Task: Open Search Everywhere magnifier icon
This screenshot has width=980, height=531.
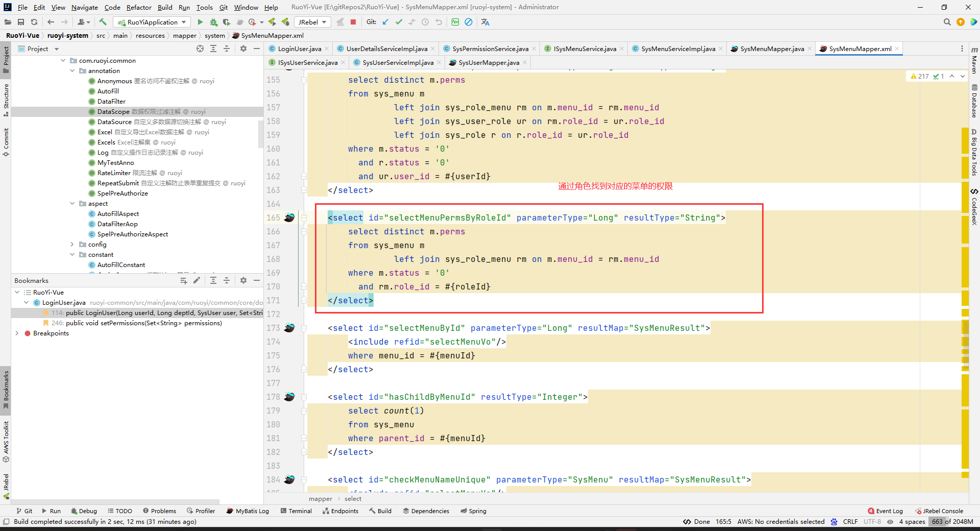Action: click(x=947, y=22)
